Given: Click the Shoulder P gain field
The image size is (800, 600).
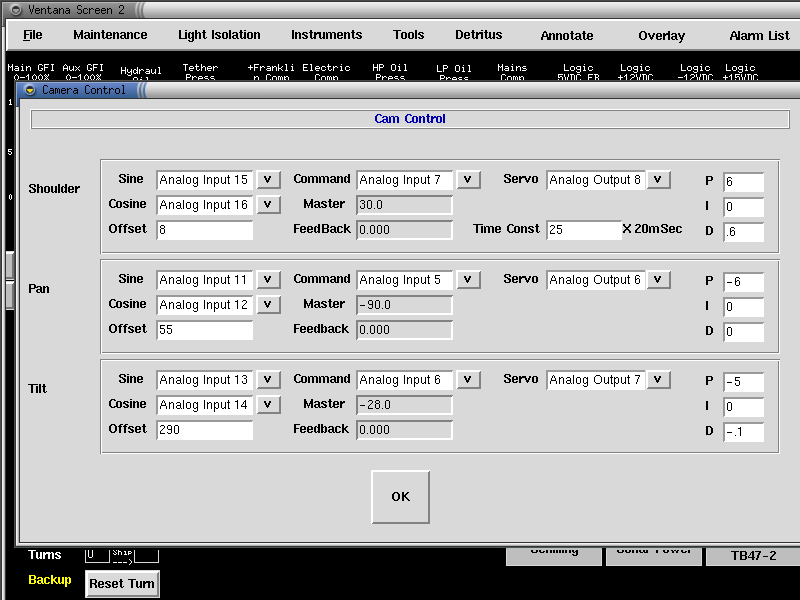Looking at the screenshot, I should 743,182.
